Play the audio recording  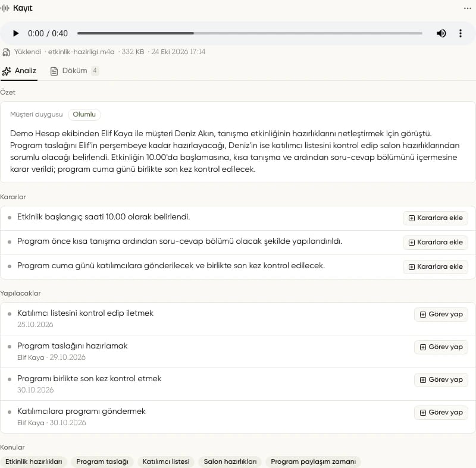tap(16, 33)
